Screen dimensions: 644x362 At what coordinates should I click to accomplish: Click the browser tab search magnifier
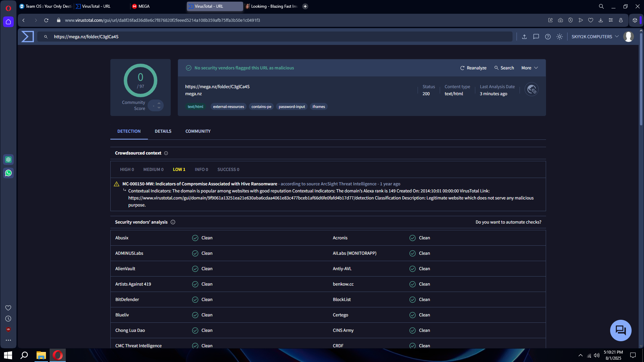click(x=601, y=6)
